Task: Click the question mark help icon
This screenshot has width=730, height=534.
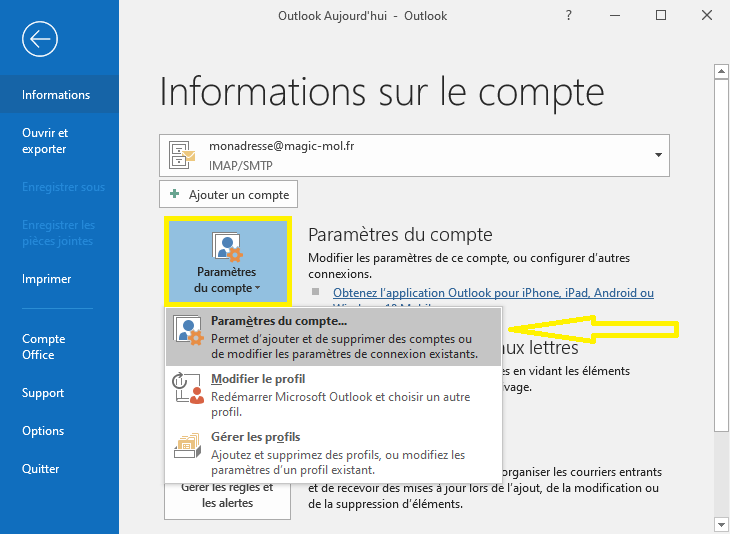Action: [x=568, y=15]
